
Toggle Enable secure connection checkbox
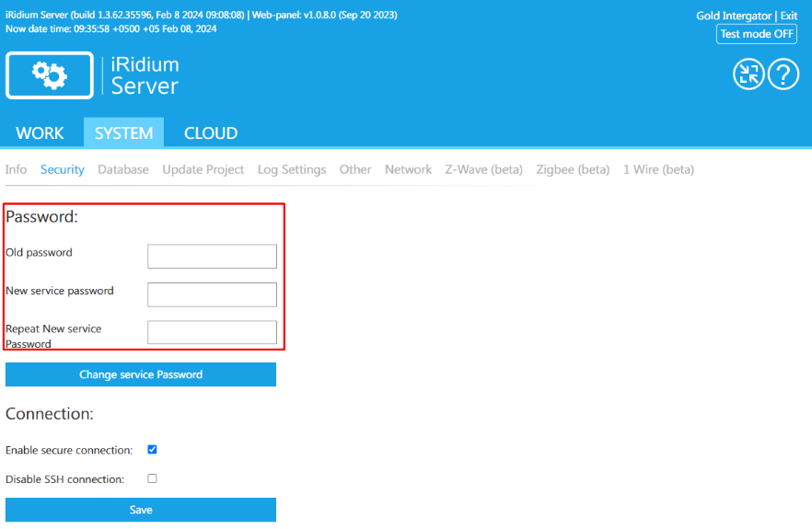(152, 450)
